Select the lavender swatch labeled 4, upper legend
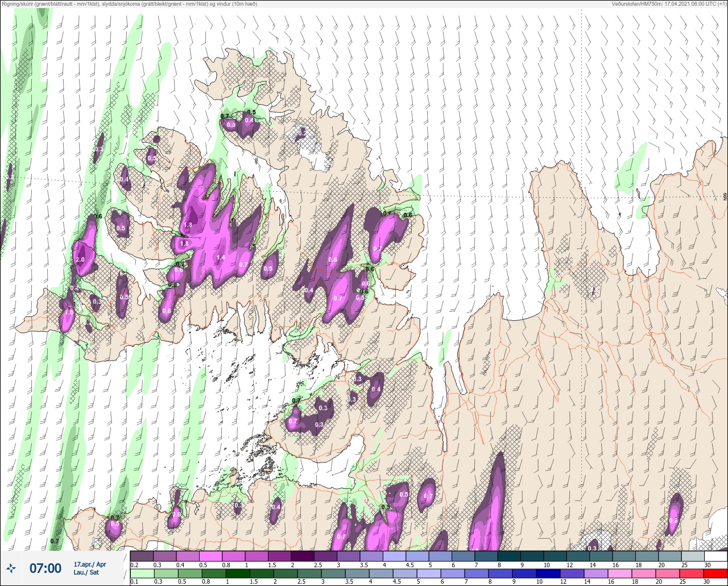 click(x=394, y=556)
